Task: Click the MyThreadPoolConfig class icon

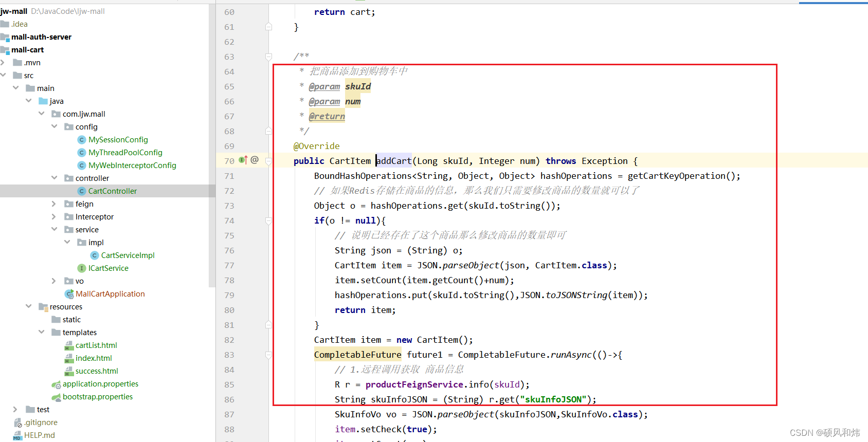Action: 81,153
